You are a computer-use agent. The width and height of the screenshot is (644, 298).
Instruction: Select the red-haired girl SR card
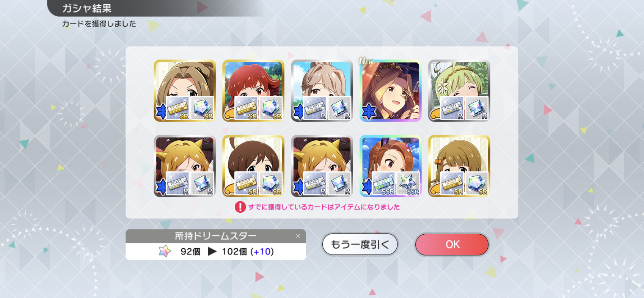[253, 91]
